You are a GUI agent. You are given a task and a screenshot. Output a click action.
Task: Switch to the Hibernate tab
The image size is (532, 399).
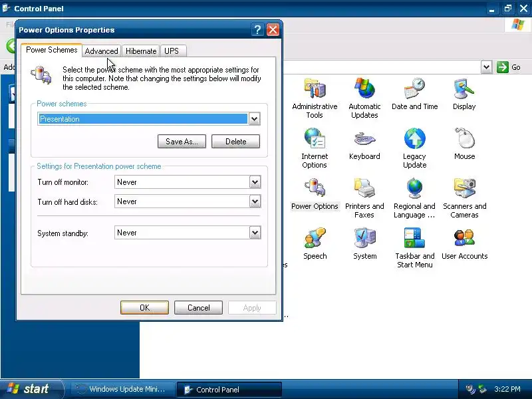pos(141,51)
